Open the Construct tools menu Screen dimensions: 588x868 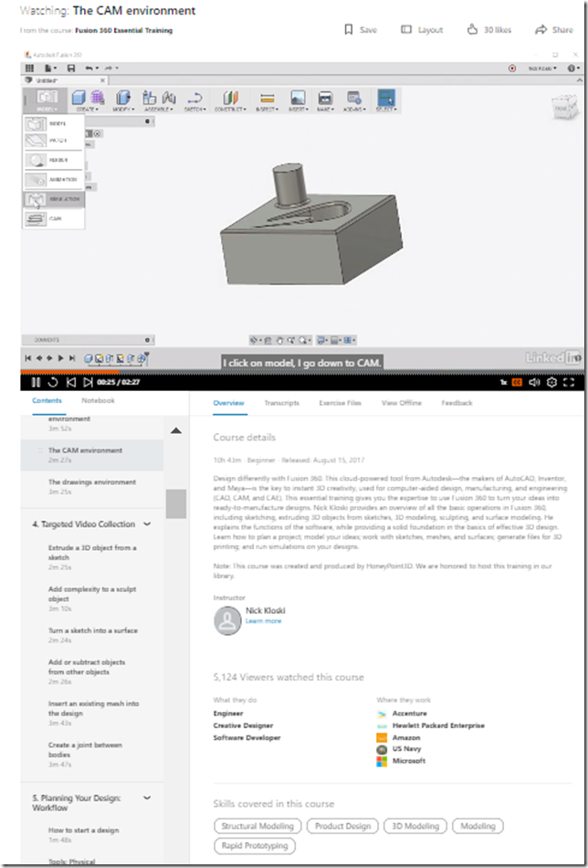point(231,101)
